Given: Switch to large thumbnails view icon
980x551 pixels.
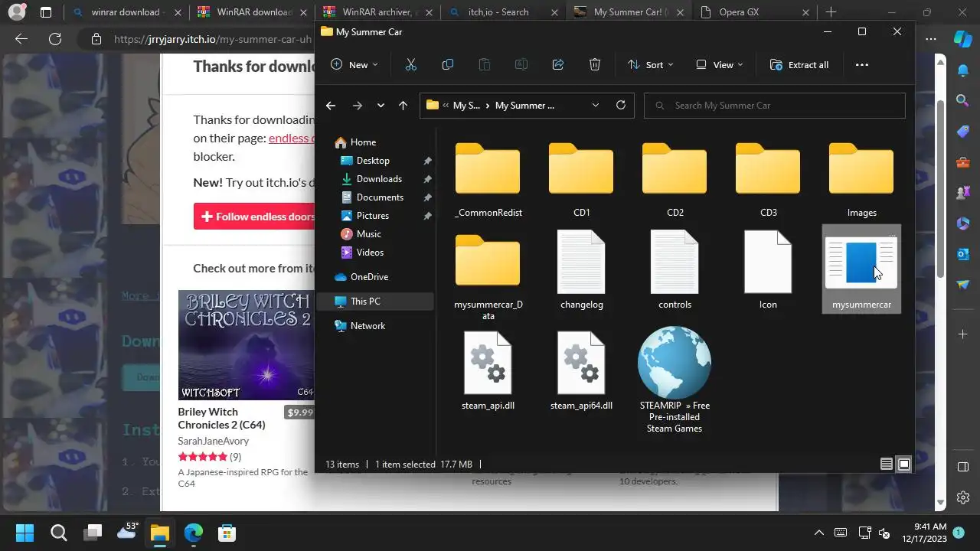Looking at the screenshot, I should pyautogui.click(x=904, y=464).
